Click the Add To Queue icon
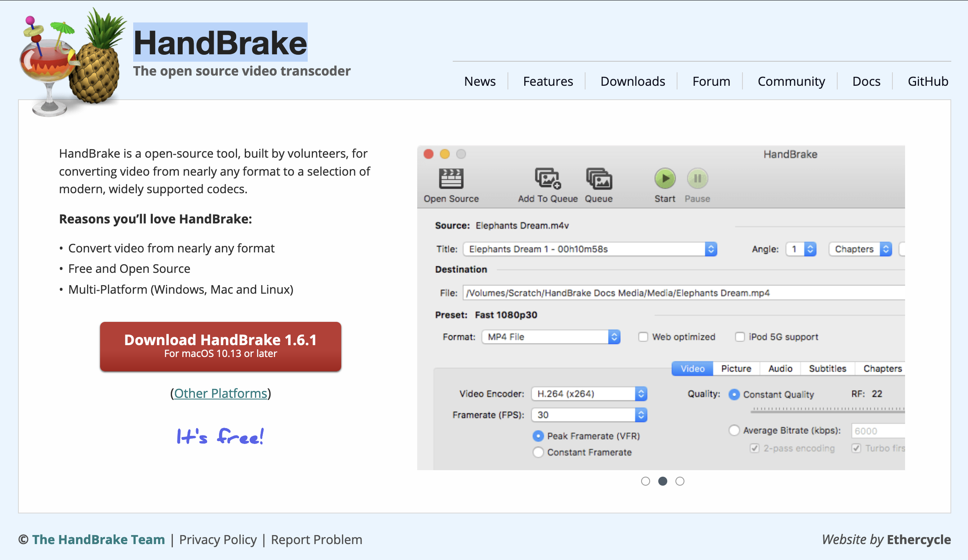This screenshot has width=968, height=560. pyautogui.click(x=548, y=179)
